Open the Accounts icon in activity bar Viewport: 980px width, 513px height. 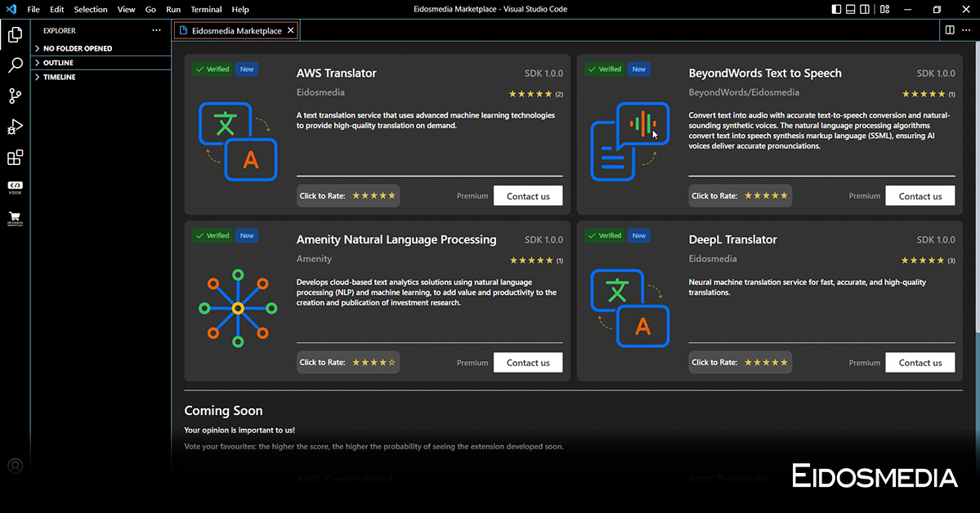pos(15,466)
